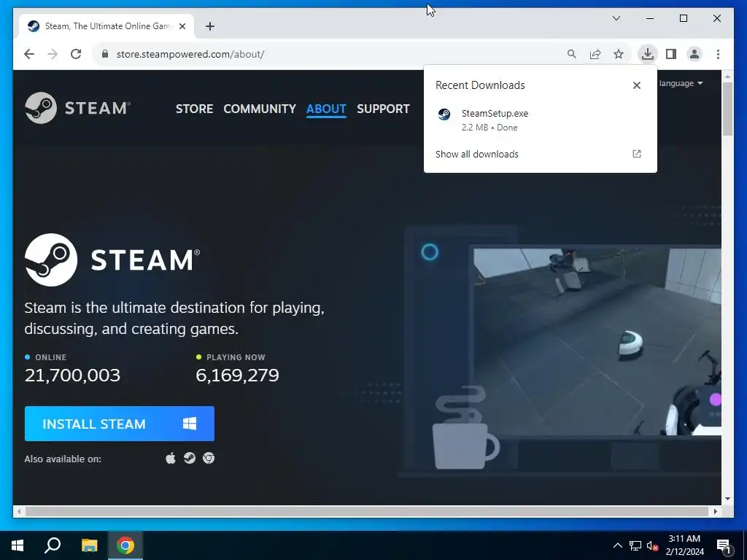
Task: Click the vertical scrollbar up arrow
Action: (727, 76)
